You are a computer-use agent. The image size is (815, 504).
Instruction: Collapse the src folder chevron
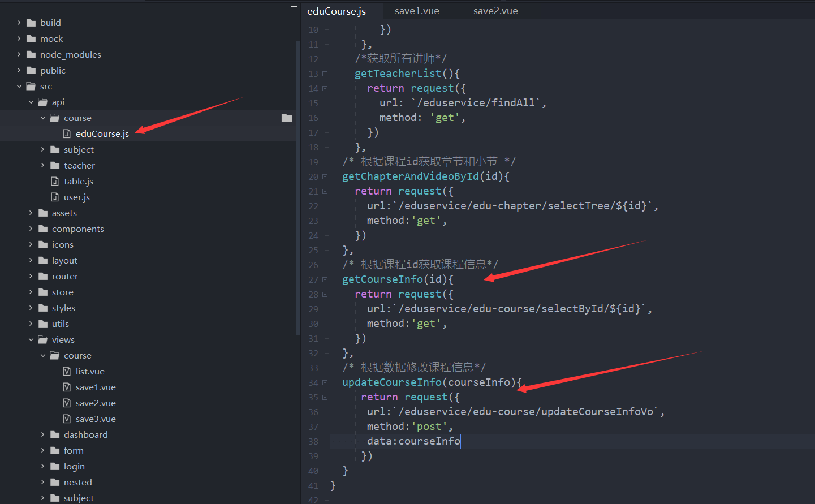pos(19,87)
